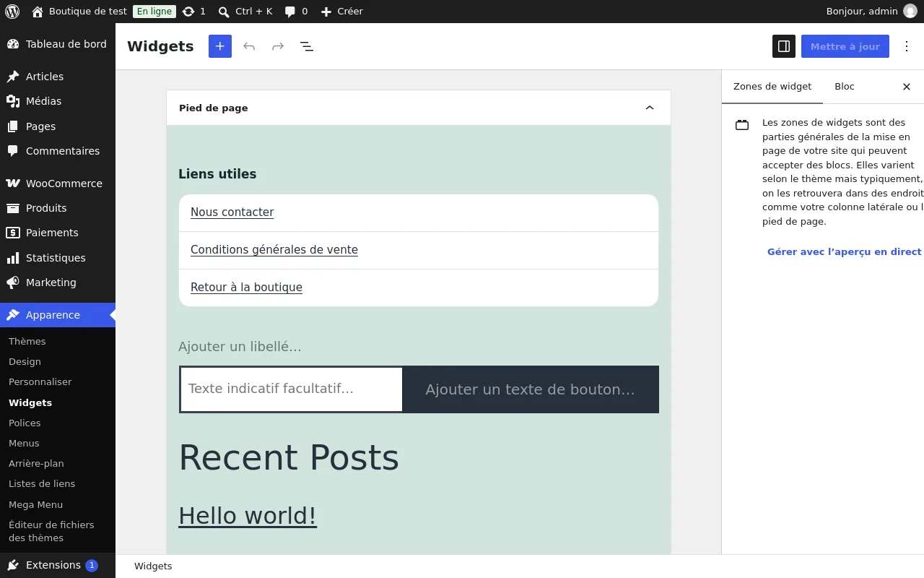Screen dimensions: 924x578
Task: Go to the Produits section
Action: tap(58, 208)
